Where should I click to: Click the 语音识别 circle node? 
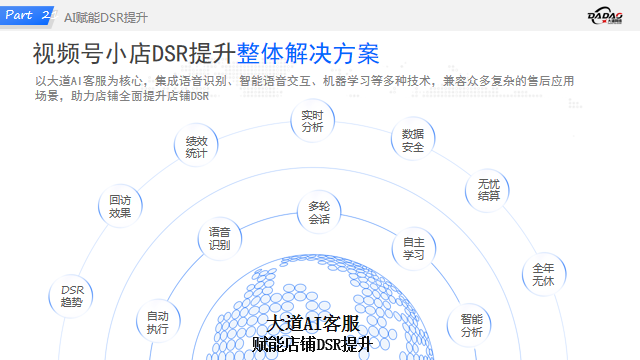click(x=220, y=238)
